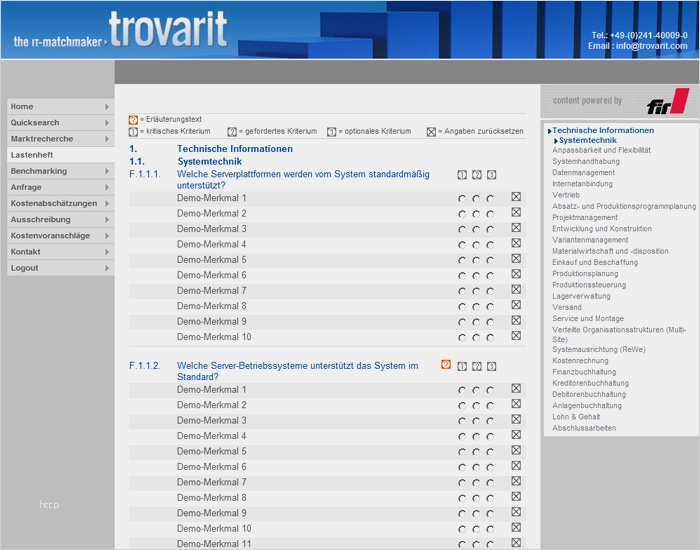Mark Demo-Merkmal 2 under Serverplattformen as critical criterion
700x550 pixels.
point(462,214)
